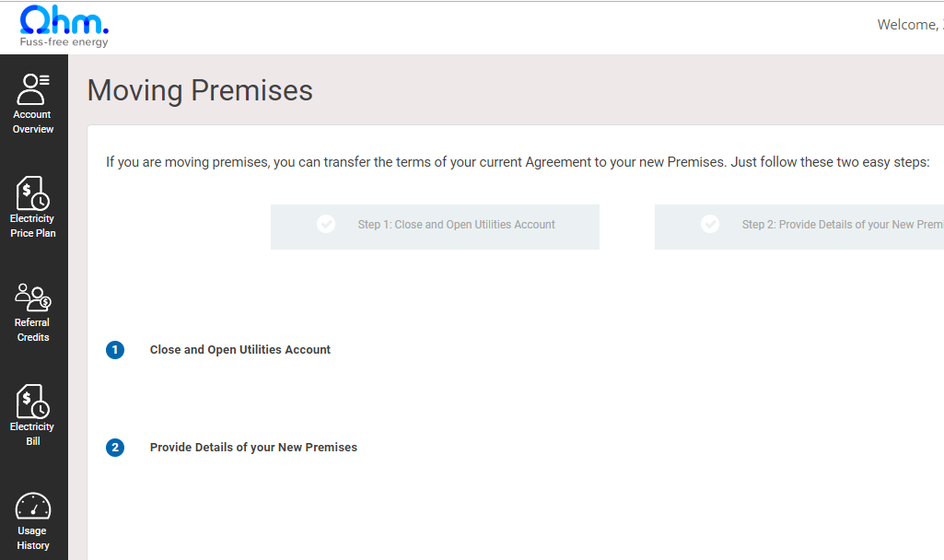Click the Usage History menu label
The width and height of the screenshot is (944, 560).
[x=33, y=539]
